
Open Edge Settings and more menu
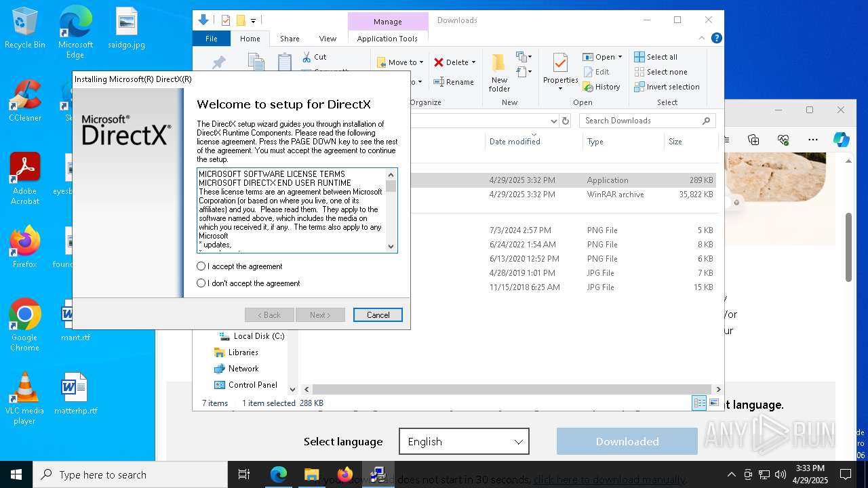click(x=813, y=140)
